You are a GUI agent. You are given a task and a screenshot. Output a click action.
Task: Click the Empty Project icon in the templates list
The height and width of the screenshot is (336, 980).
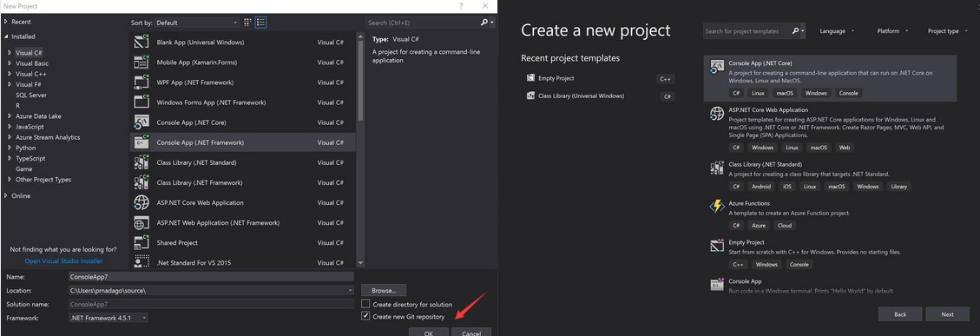[717, 246]
